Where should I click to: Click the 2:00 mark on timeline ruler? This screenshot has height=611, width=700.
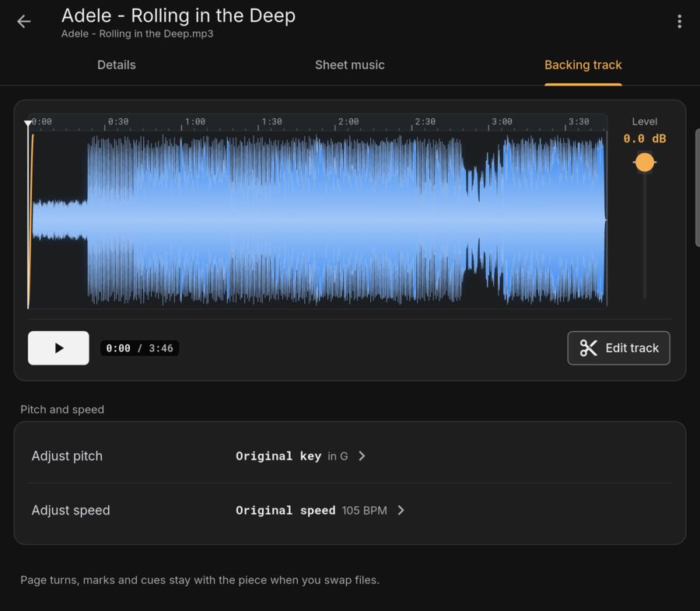pyautogui.click(x=348, y=121)
